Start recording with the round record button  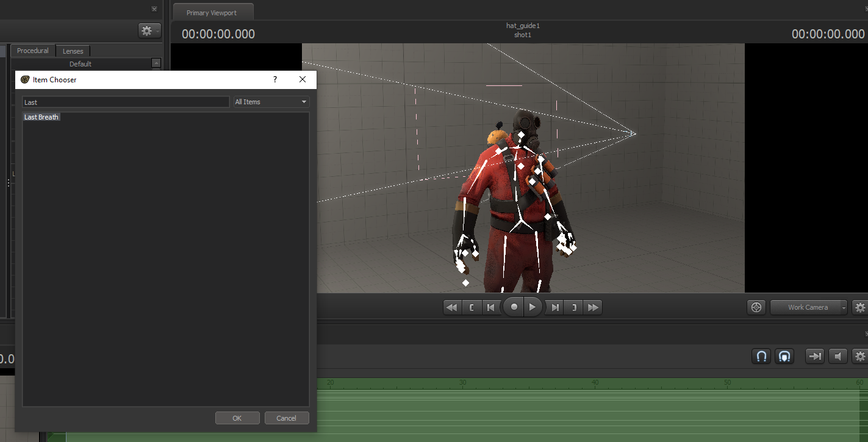(x=514, y=307)
